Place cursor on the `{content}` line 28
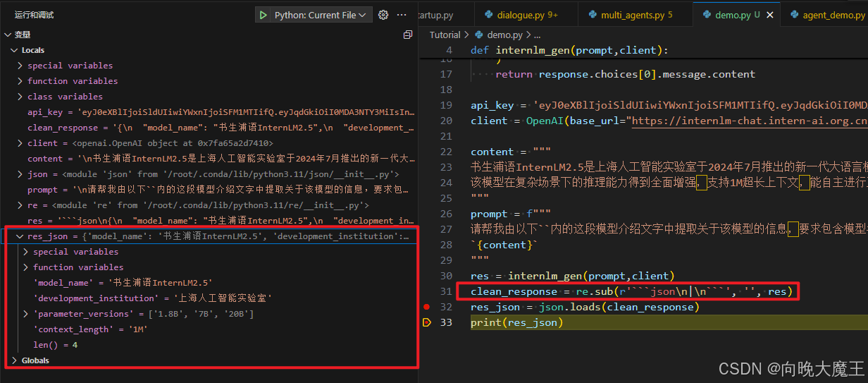868x383 pixels. pos(504,245)
